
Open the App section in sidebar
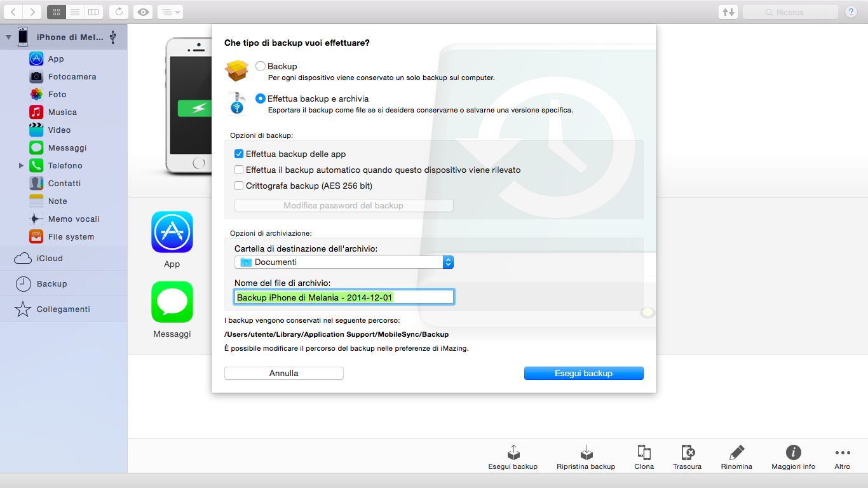coord(56,59)
